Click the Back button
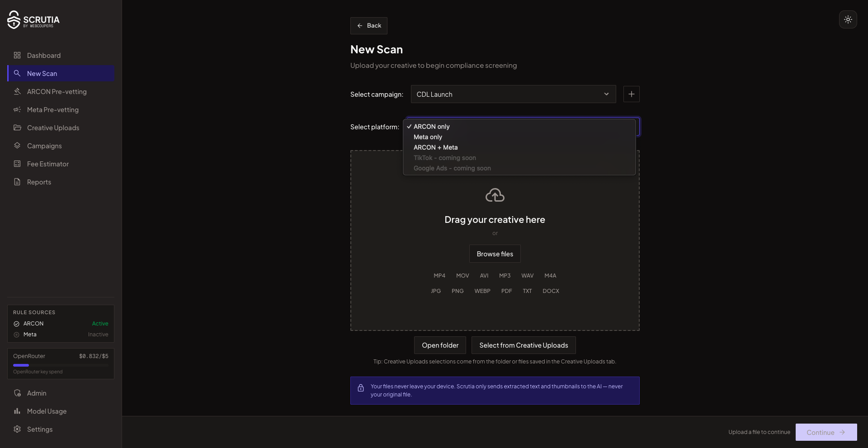Viewport: 868px width, 448px height. pyautogui.click(x=368, y=26)
